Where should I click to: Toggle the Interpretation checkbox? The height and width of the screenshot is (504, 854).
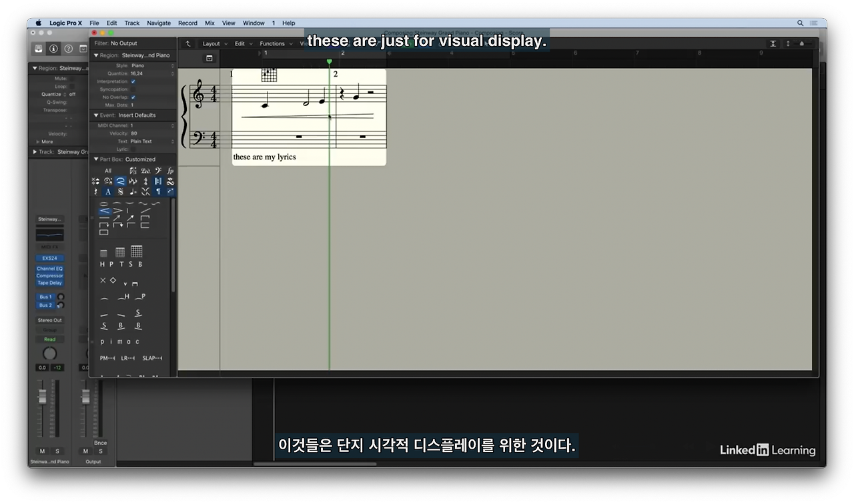pyautogui.click(x=133, y=81)
